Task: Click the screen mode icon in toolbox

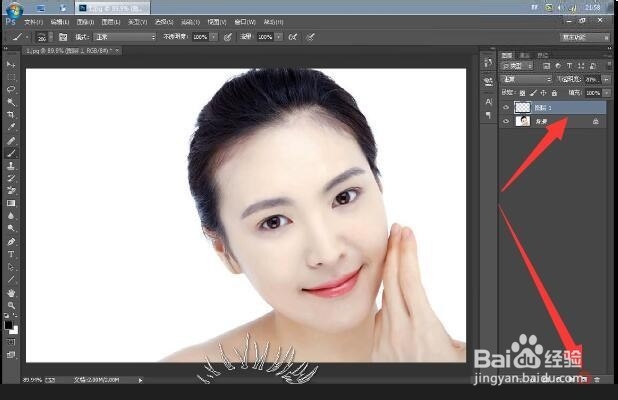Action: point(11,355)
